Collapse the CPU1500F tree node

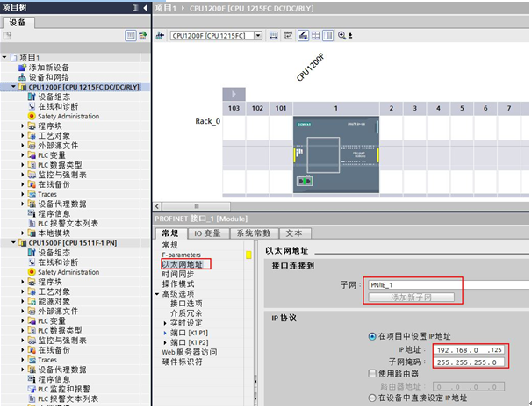pyautogui.click(x=13, y=243)
